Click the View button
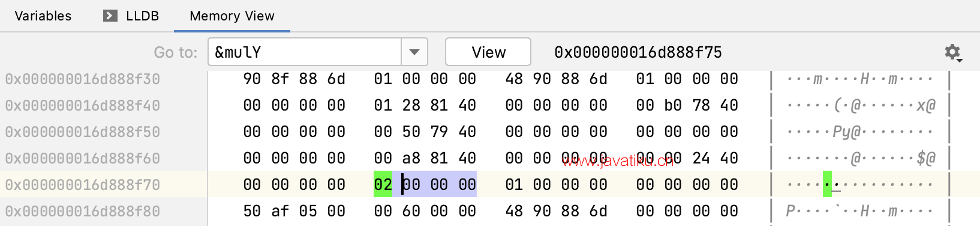The image size is (980, 226). pos(488,52)
